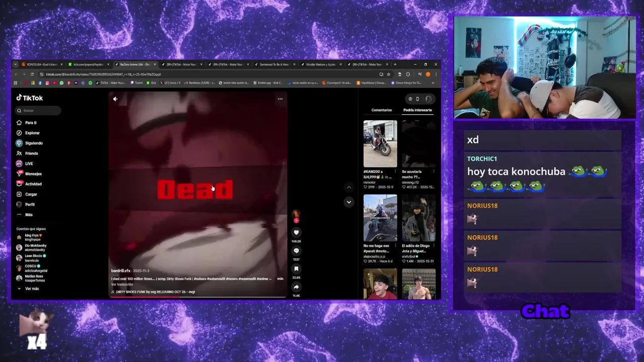Click phone app icon above recommendations
Viewport: 644px width, 362px height.
coord(417,99)
